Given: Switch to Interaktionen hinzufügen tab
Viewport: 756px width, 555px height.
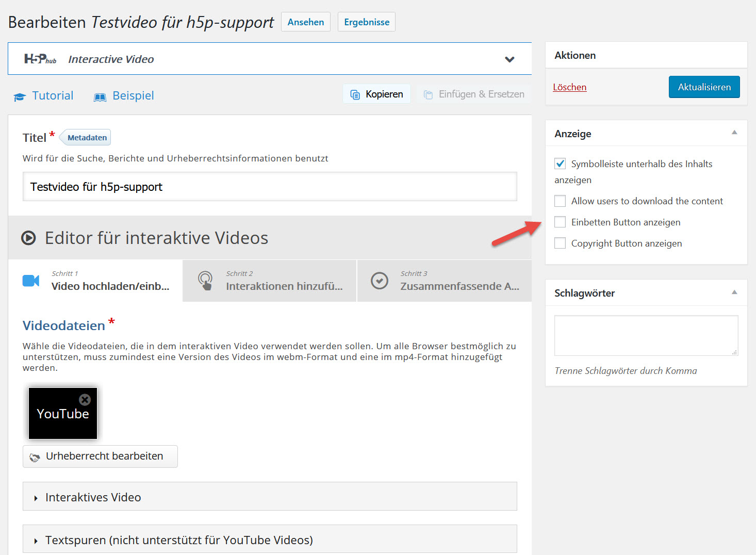Looking at the screenshot, I should 270,281.
